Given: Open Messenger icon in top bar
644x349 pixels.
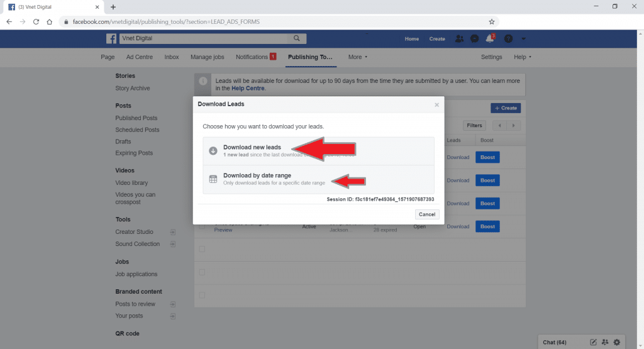Looking at the screenshot, I should (474, 38).
